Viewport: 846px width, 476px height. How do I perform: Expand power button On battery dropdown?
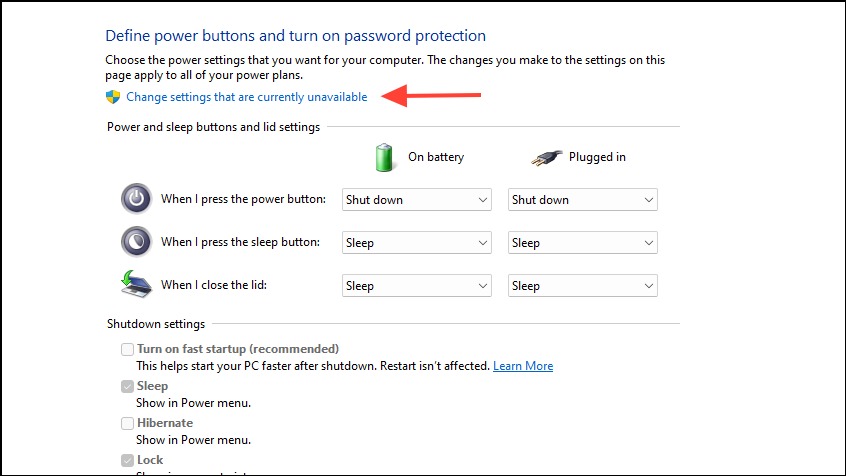point(417,200)
